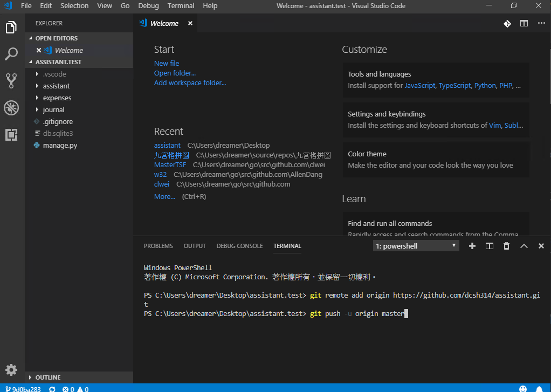The height and width of the screenshot is (392, 551).
Task: Split the terminal panel
Action: click(x=490, y=246)
